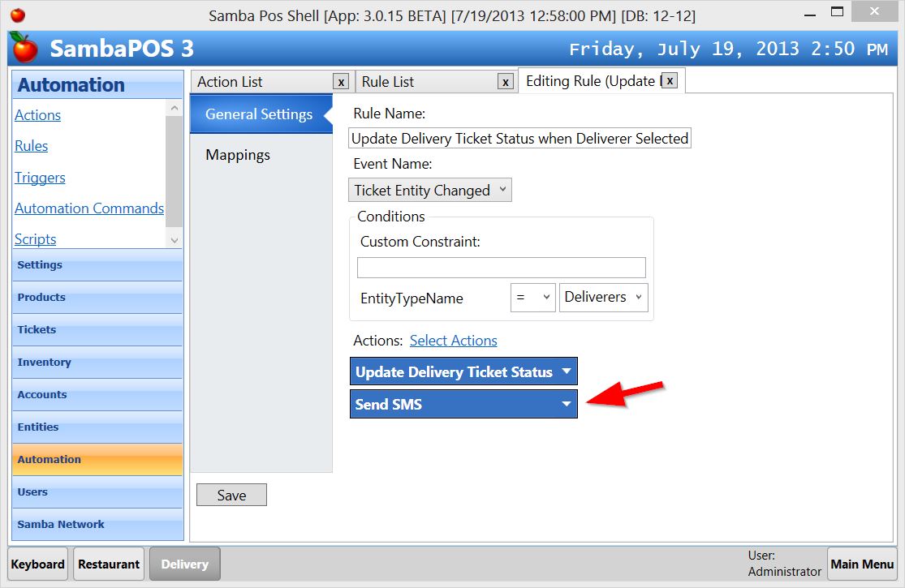Switch to the Mappings tab
Screen dimensions: 905x588
click(237, 154)
